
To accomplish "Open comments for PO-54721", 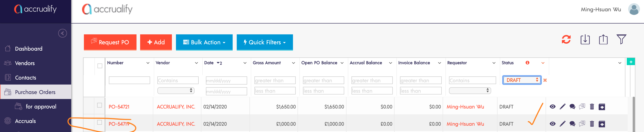I will [572, 107].
